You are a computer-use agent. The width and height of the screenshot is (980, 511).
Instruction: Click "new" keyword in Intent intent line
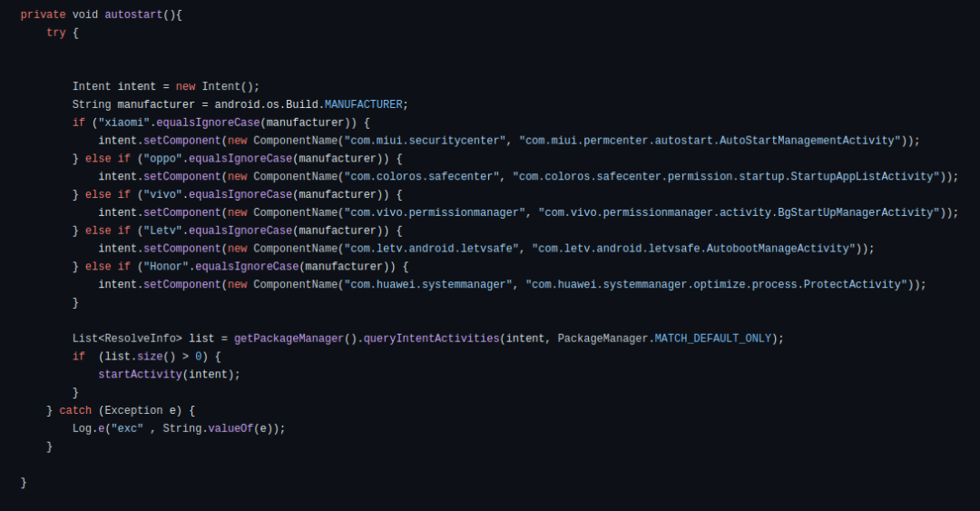click(185, 86)
